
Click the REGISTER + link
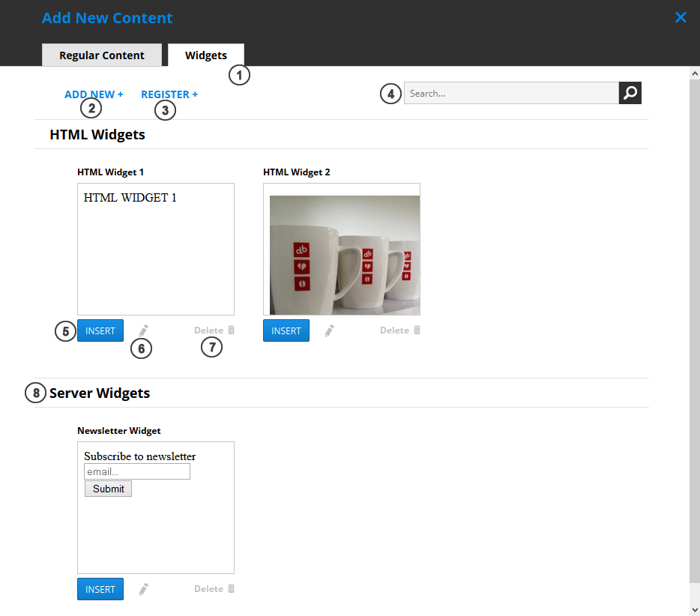[x=169, y=94]
